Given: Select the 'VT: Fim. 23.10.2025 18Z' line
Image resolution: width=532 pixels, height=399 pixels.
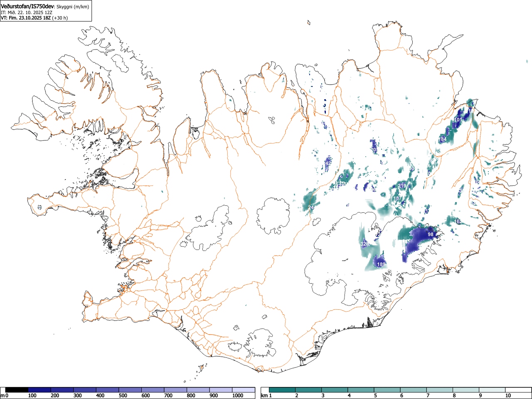Looking at the screenshot, I should (26, 18).
